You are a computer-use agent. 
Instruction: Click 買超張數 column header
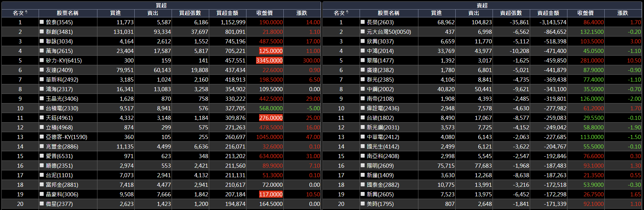click(x=190, y=13)
